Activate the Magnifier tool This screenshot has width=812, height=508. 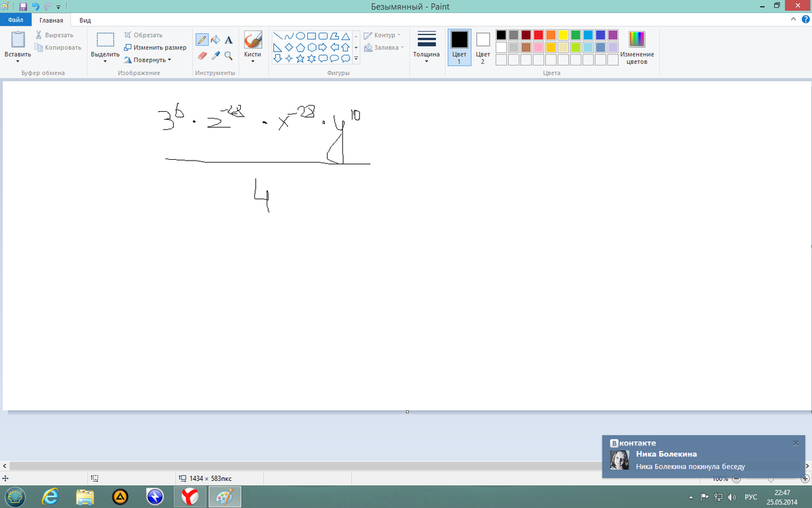(229, 56)
